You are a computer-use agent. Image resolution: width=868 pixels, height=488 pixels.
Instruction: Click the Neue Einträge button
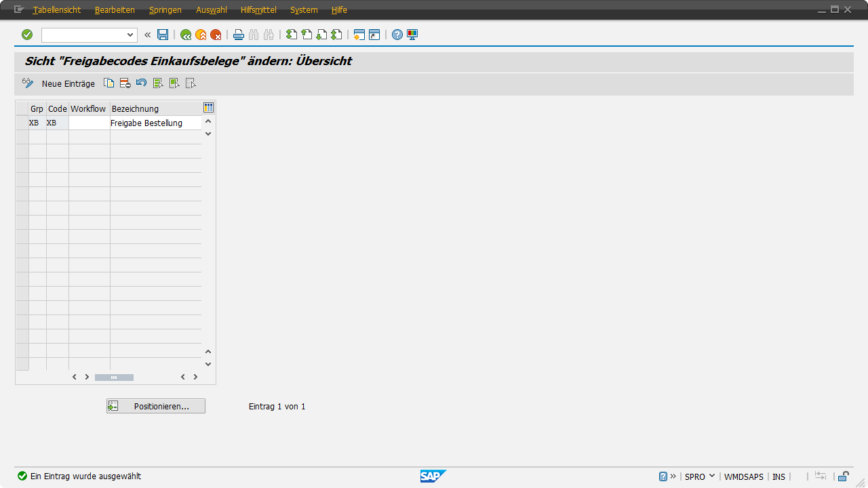pyautogui.click(x=68, y=83)
